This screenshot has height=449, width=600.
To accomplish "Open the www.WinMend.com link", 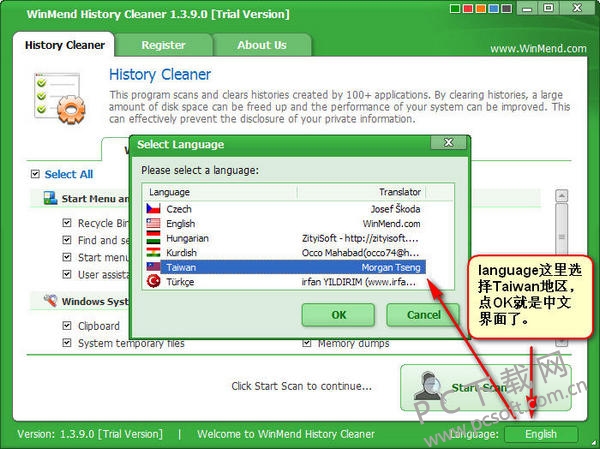I will pos(538,49).
